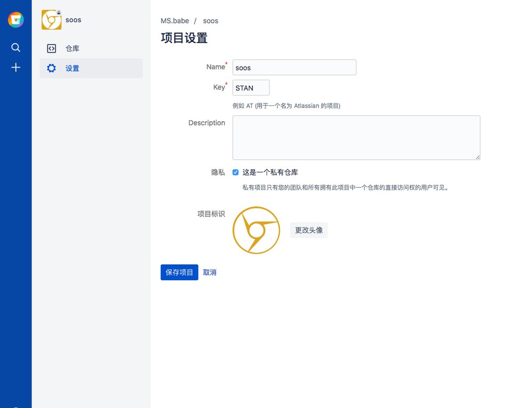Click the small lock badge on the sidebar avatar
This screenshot has height=408, width=532.
pyautogui.click(x=59, y=12)
